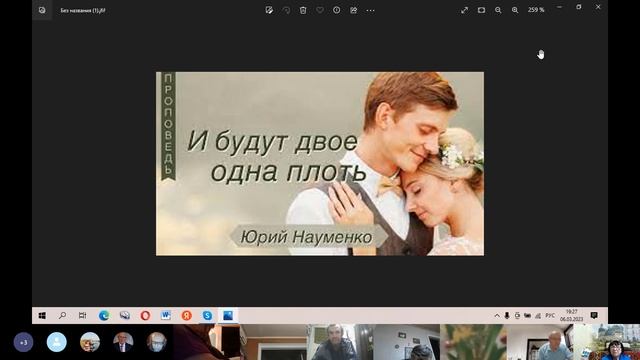Click the active Photos app taskbar icon
The height and width of the screenshot is (360, 640).
tap(228, 316)
